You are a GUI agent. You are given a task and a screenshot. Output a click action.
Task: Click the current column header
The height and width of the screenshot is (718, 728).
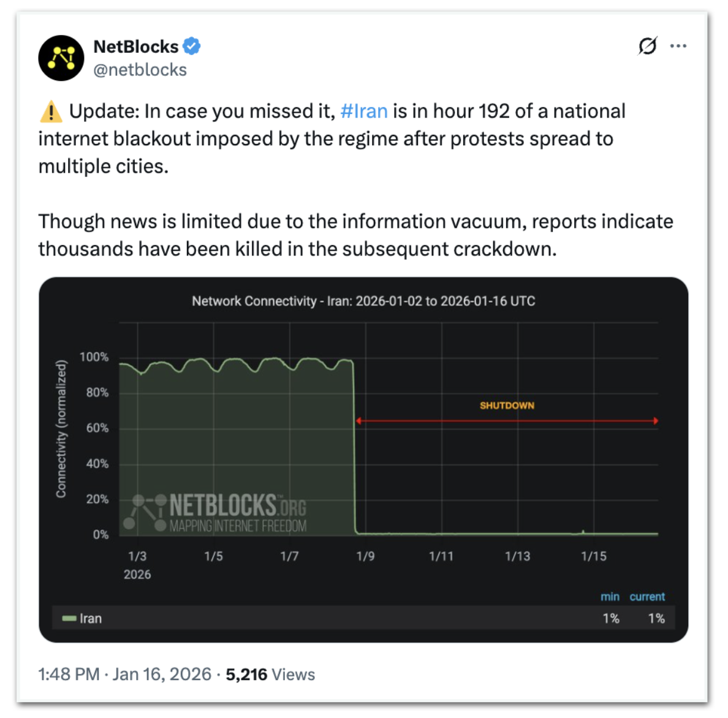(x=647, y=597)
